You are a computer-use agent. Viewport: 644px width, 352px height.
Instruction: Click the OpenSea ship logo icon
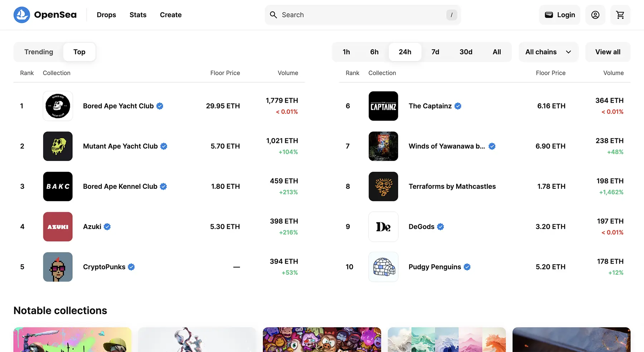pos(22,15)
